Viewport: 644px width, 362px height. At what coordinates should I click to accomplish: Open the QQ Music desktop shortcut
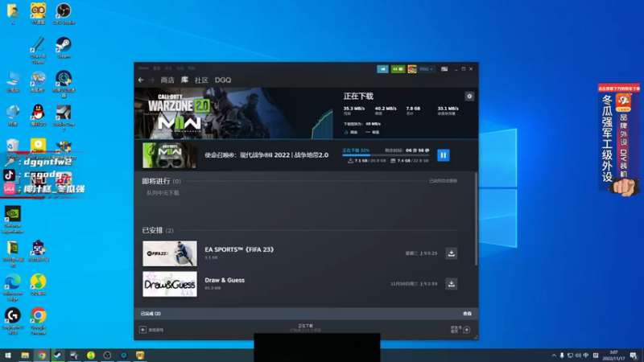pyautogui.click(x=38, y=285)
